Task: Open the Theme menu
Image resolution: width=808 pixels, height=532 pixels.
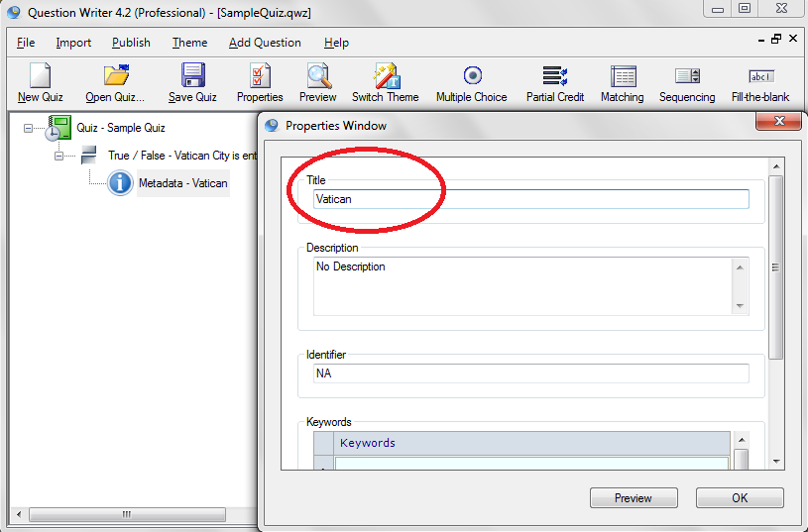Action: pos(189,43)
